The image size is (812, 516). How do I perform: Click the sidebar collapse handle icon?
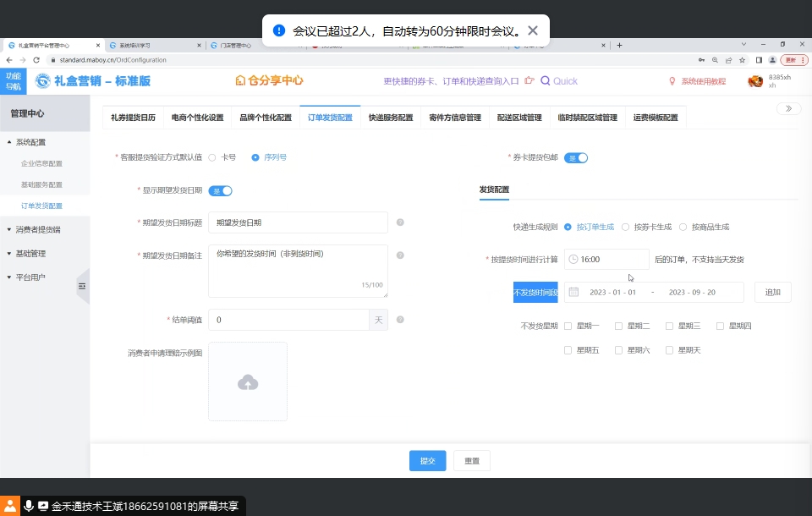82,287
